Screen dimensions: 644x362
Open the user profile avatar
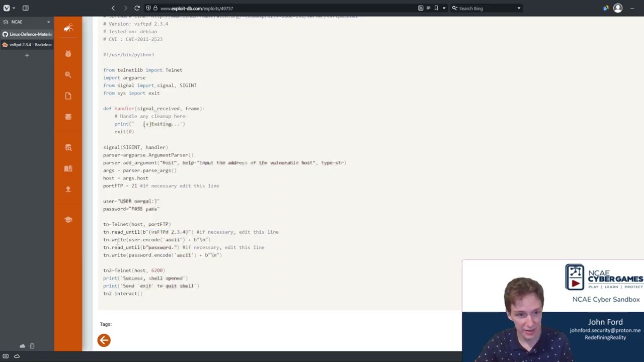coord(618,8)
